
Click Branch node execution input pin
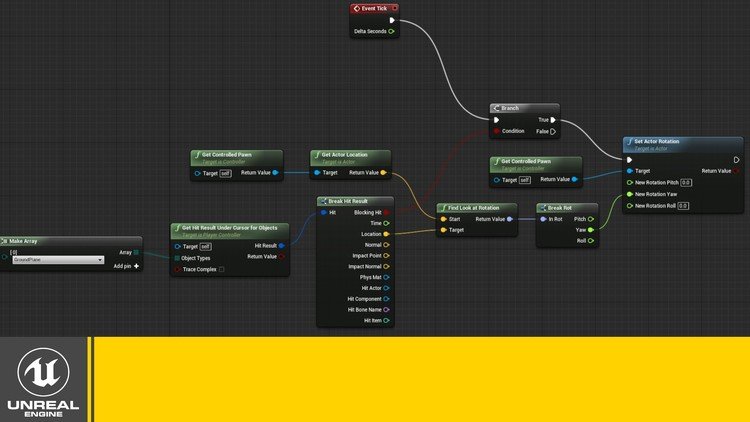coord(496,120)
